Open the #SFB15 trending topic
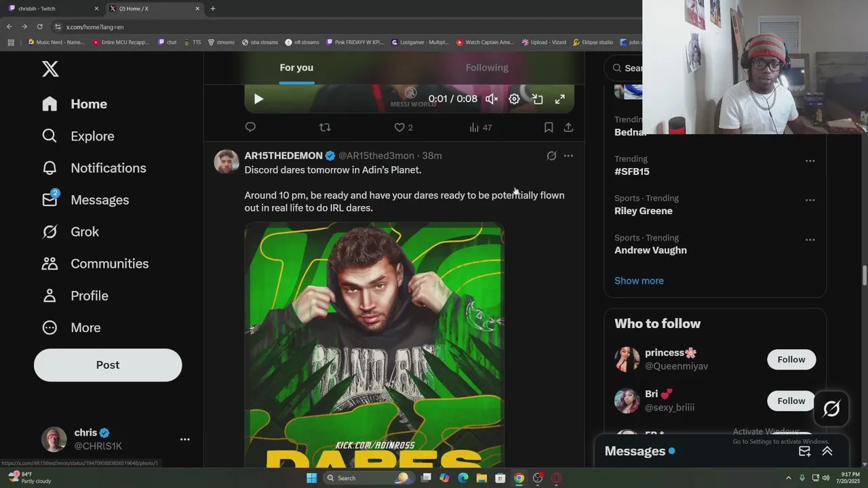The height and width of the screenshot is (488, 868). [x=632, y=171]
